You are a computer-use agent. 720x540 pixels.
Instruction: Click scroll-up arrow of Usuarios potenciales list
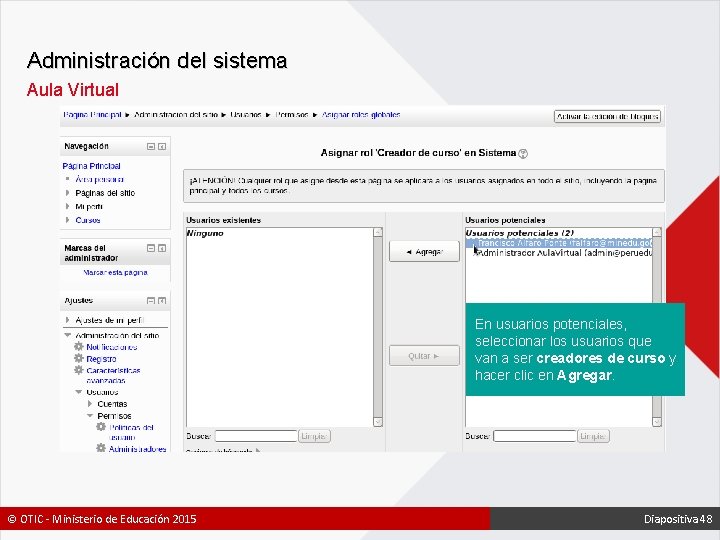(657, 232)
